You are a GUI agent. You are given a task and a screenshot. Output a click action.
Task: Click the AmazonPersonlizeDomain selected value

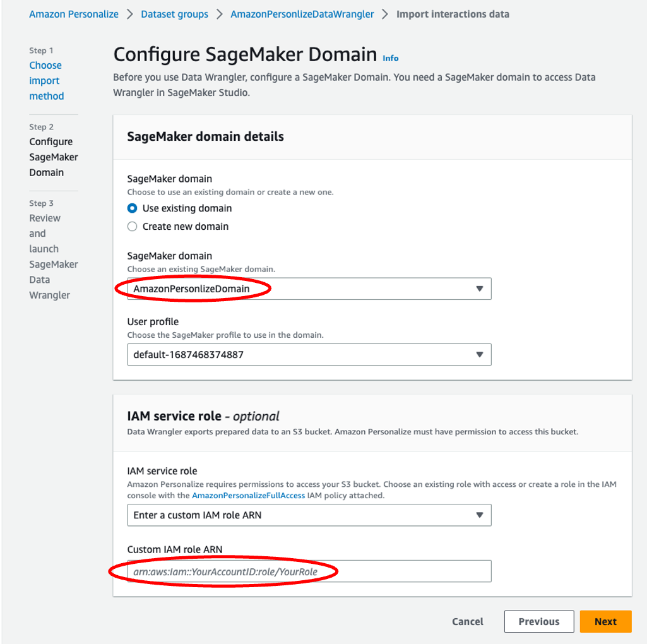coord(191,289)
